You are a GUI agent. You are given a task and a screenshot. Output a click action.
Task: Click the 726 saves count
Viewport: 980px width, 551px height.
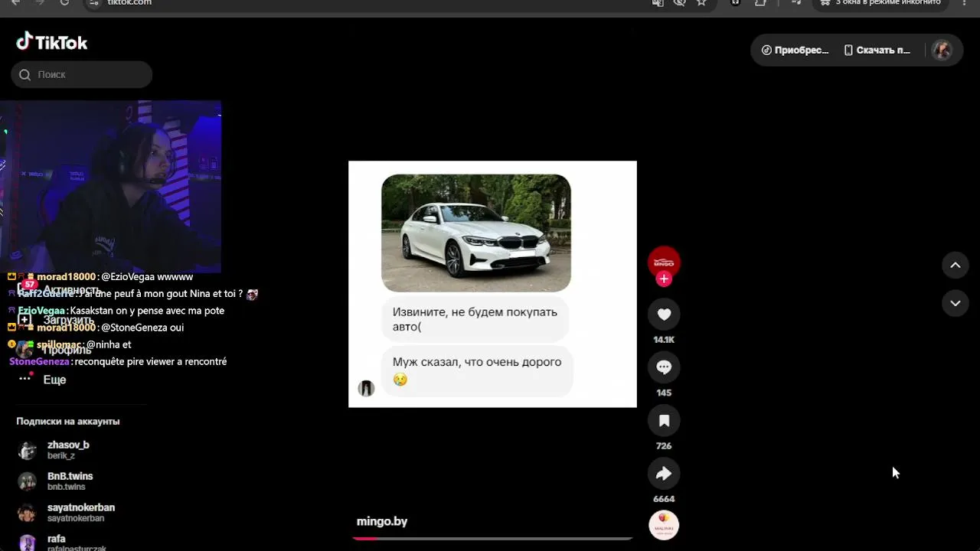664,445
